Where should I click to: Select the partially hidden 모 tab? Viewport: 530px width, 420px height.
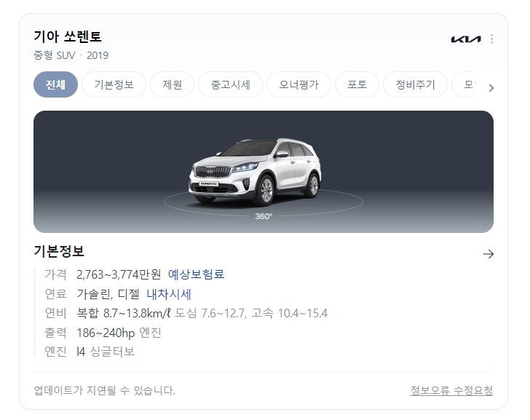tap(468, 84)
